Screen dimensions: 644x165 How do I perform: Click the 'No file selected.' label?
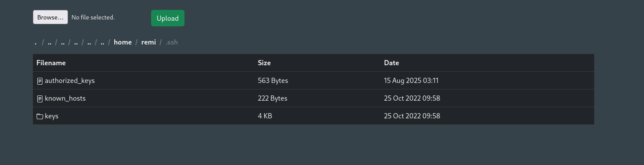[93, 17]
